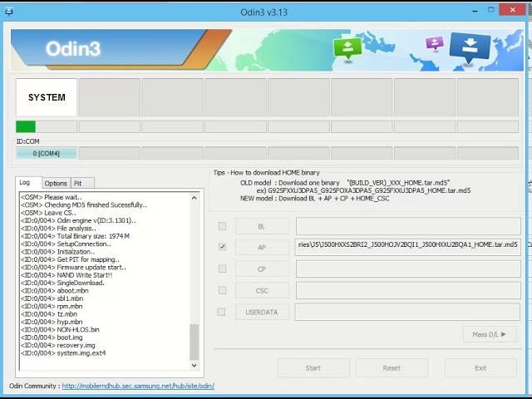Minimize the Odin3 window
This screenshot has width=532, height=399.
[x=475, y=11]
